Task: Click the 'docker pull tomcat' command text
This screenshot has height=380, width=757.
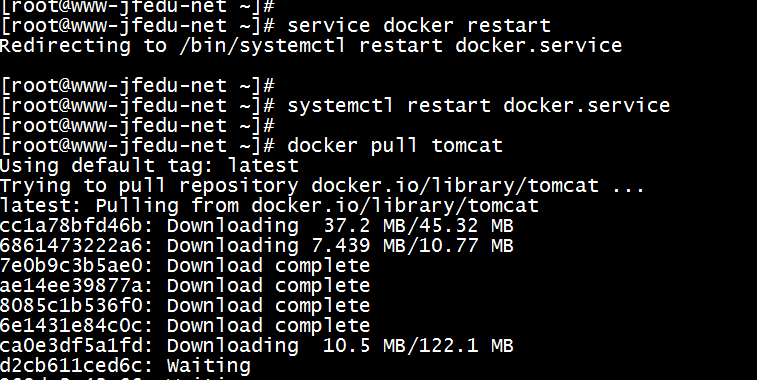Action: [x=395, y=145]
